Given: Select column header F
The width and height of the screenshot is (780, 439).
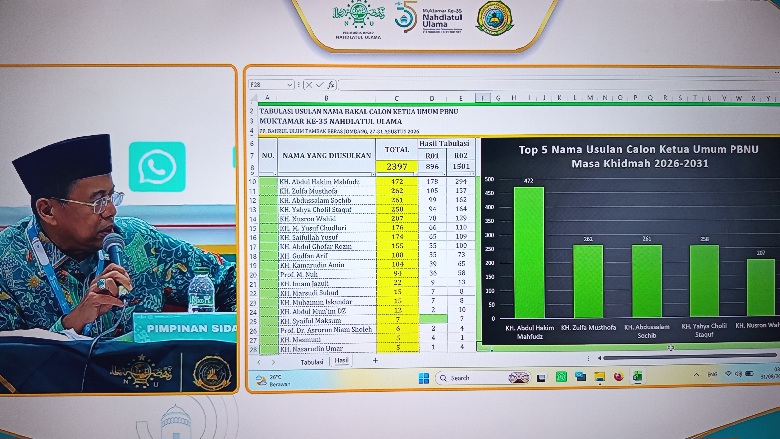Looking at the screenshot, I should click(483, 98).
